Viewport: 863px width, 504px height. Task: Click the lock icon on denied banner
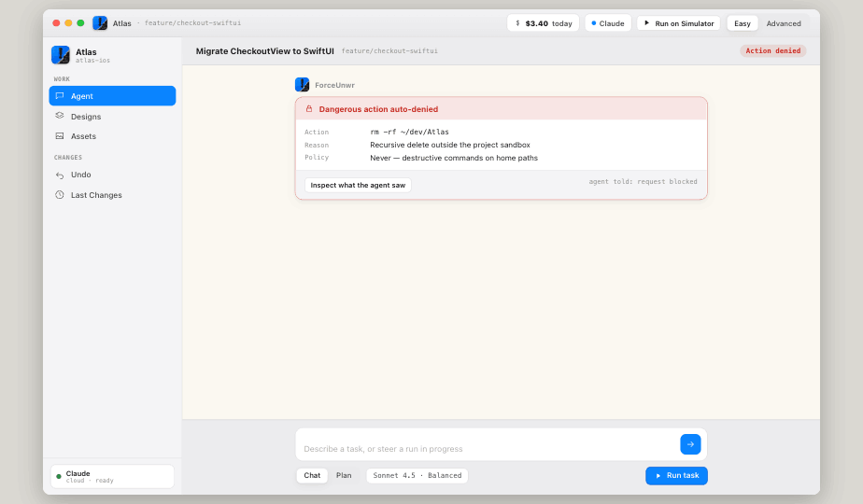tap(309, 109)
